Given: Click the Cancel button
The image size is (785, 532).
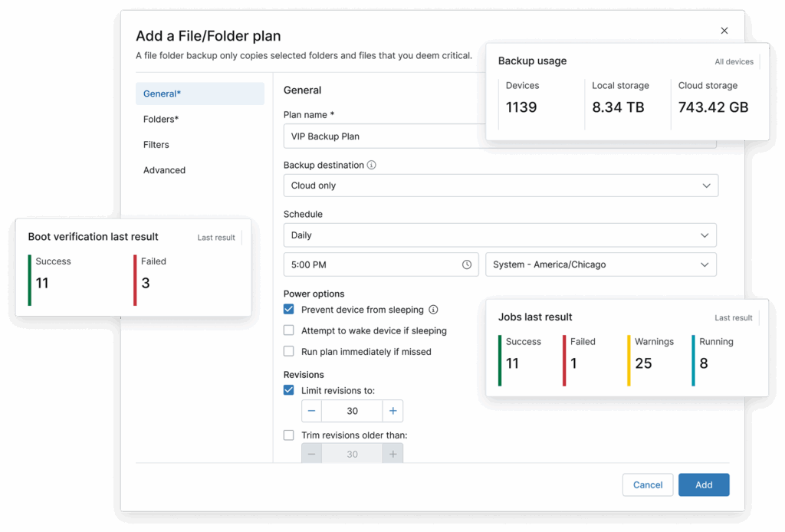Looking at the screenshot, I should click(x=647, y=484).
